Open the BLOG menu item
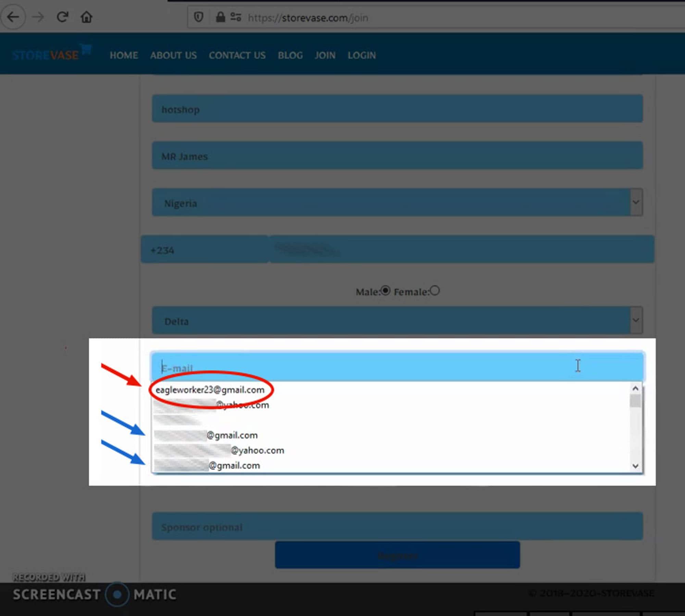This screenshot has height=616, width=685. [x=290, y=55]
